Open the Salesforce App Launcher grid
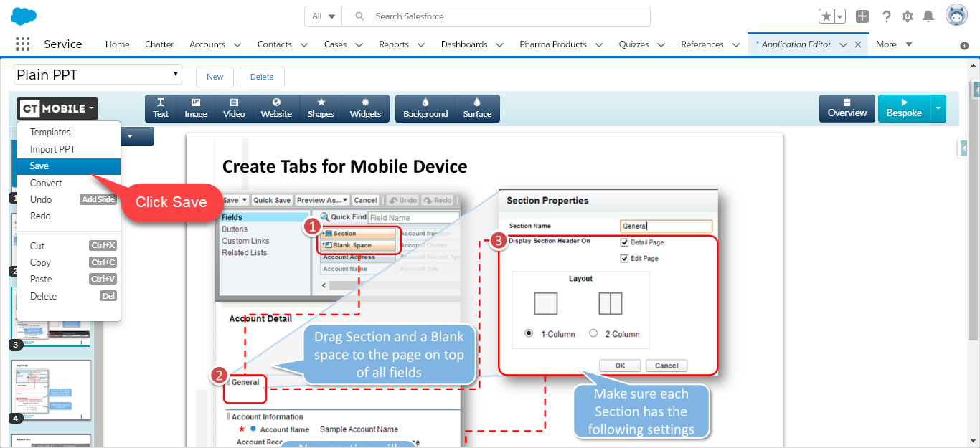This screenshot has width=980, height=448. tap(22, 44)
